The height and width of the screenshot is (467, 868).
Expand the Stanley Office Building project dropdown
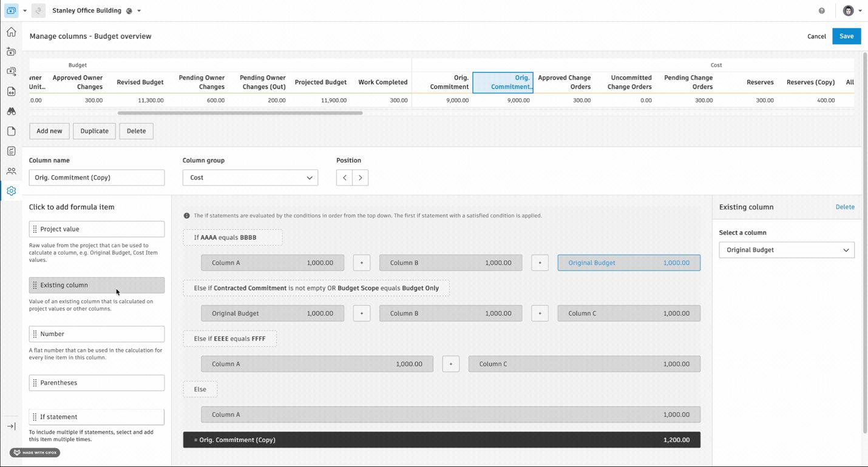pos(138,10)
